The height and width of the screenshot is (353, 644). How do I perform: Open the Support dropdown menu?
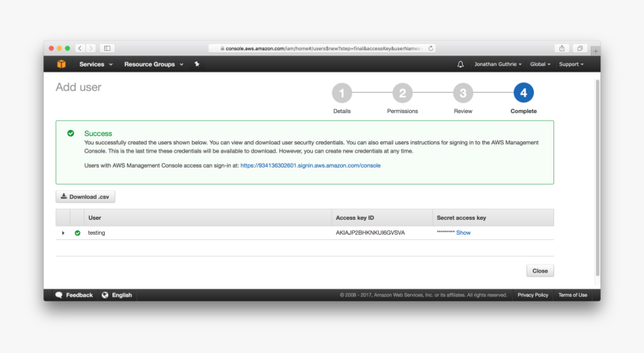coord(571,64)
